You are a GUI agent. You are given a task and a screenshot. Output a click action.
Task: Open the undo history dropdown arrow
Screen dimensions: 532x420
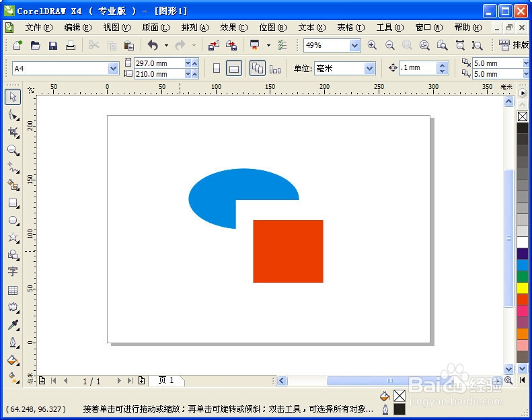(x=166, y=45)
